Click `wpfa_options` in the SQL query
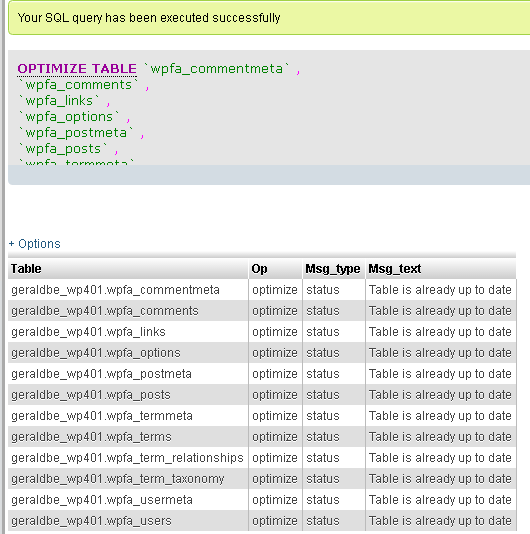Screen dimensions: 530x534 [69, 117]
